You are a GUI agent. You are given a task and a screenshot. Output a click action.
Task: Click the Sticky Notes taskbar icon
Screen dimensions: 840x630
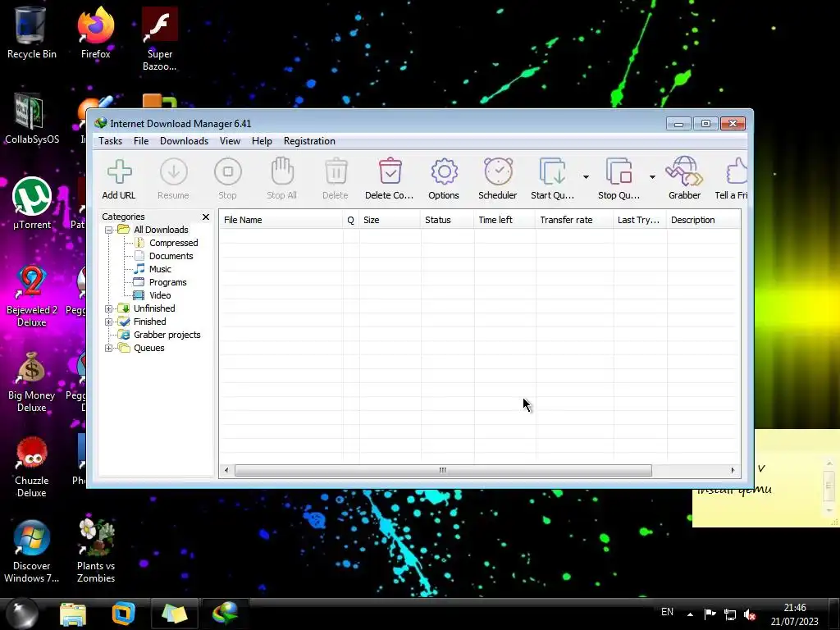175,614
